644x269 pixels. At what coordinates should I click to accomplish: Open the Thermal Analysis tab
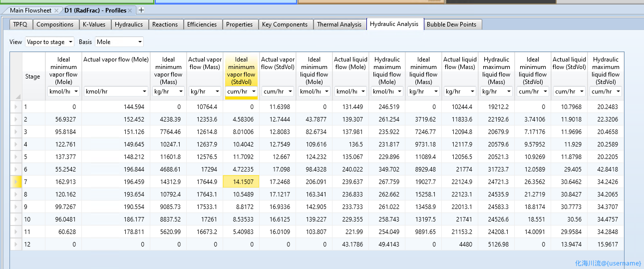339,24
